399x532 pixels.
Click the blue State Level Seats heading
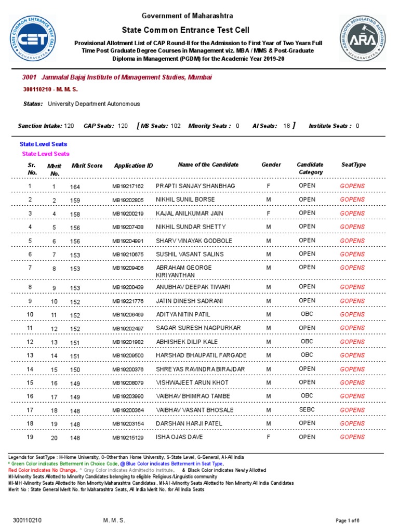[x=44, y=144]
